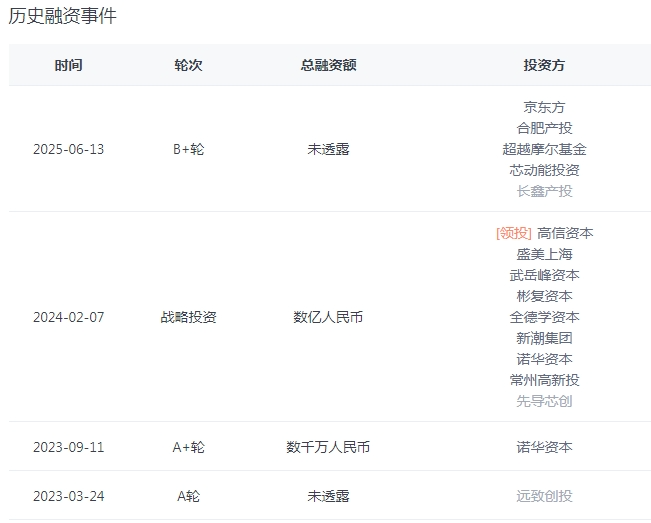Click amount 数千万人民币
The image size is (651, 523).
click(328, 447)
